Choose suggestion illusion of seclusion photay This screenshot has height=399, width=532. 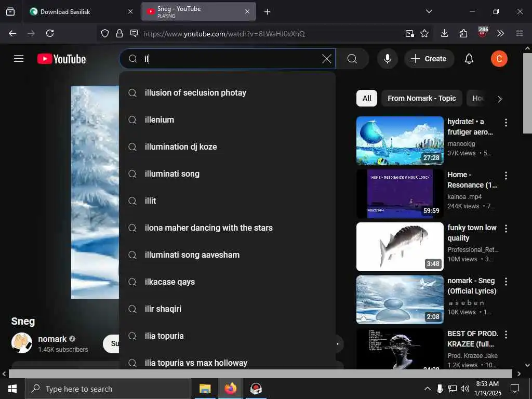[x=228, y=92]
